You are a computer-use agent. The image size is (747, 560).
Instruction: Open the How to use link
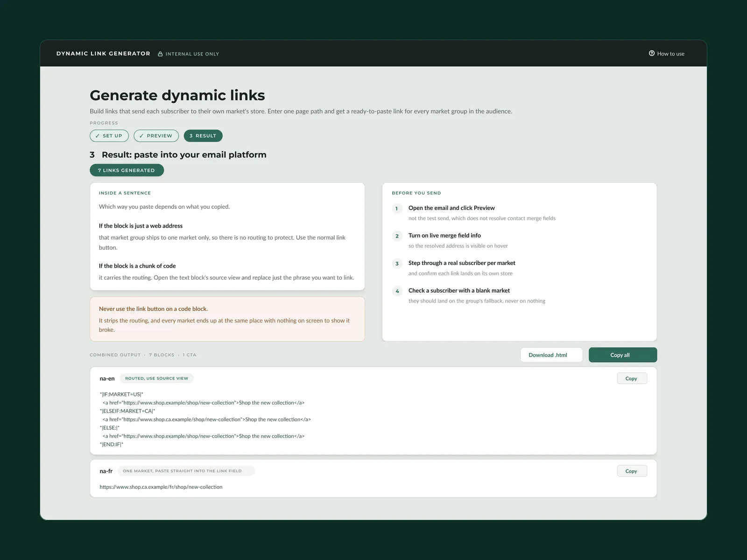[x=667, y=54]
